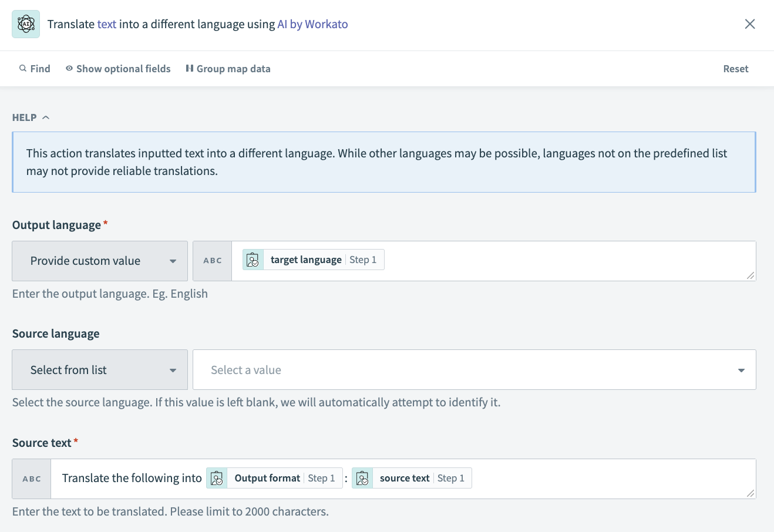Screen dimensions: 774x532
Task: Click the Reset button
Action: coord(735,69)
